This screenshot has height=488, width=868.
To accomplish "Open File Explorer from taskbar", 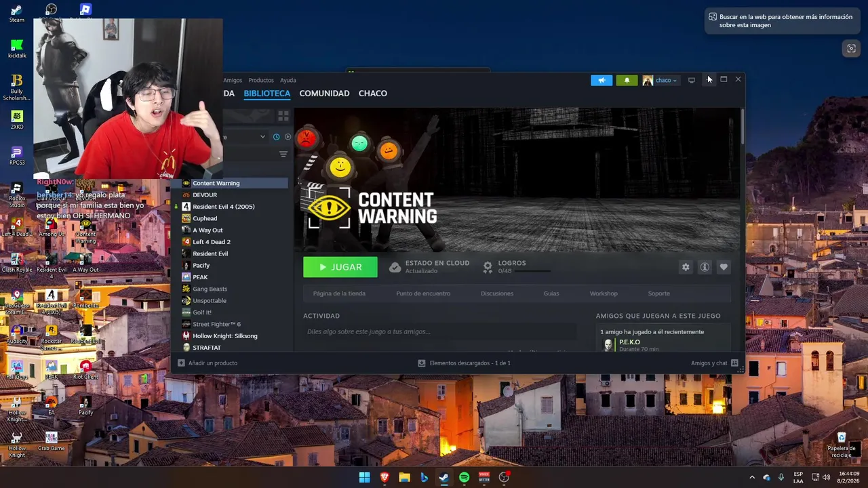I will (404, 477).
